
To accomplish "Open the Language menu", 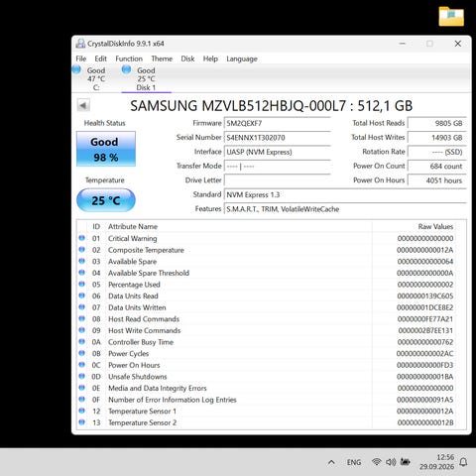I will (x=242, y=59).
